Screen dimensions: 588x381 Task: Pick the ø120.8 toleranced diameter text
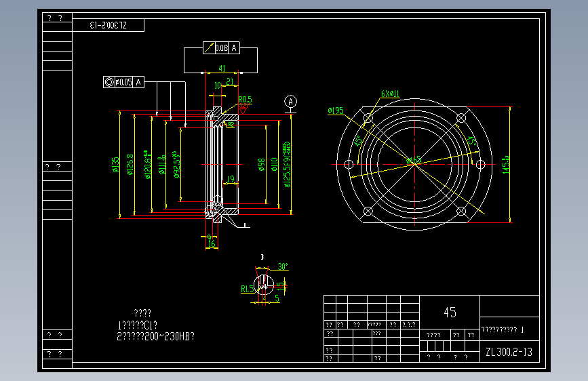coord(147,165)
